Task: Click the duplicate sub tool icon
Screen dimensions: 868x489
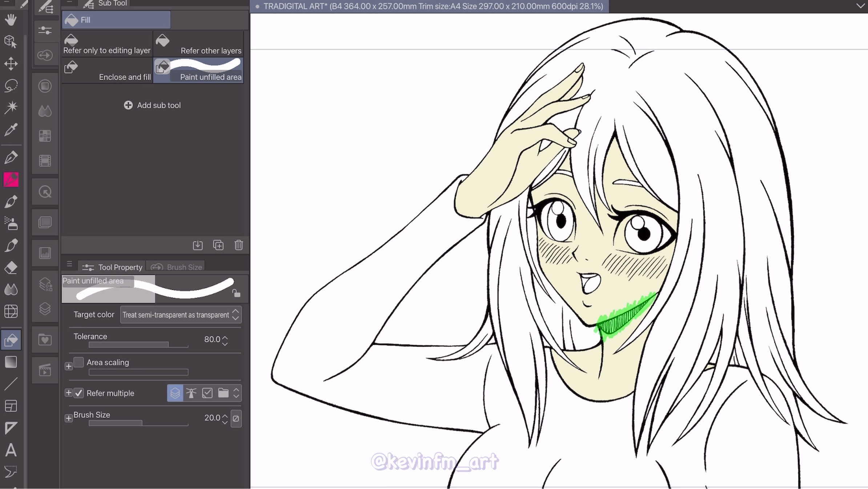Action: pyautogui.click(x=218, y=245)
